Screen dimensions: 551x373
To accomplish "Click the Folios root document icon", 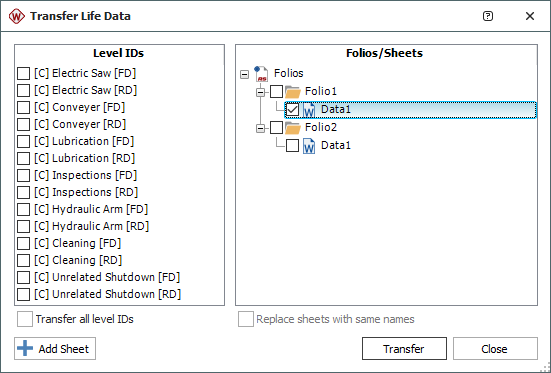I will pyautogui.click(x=261, y=74).
